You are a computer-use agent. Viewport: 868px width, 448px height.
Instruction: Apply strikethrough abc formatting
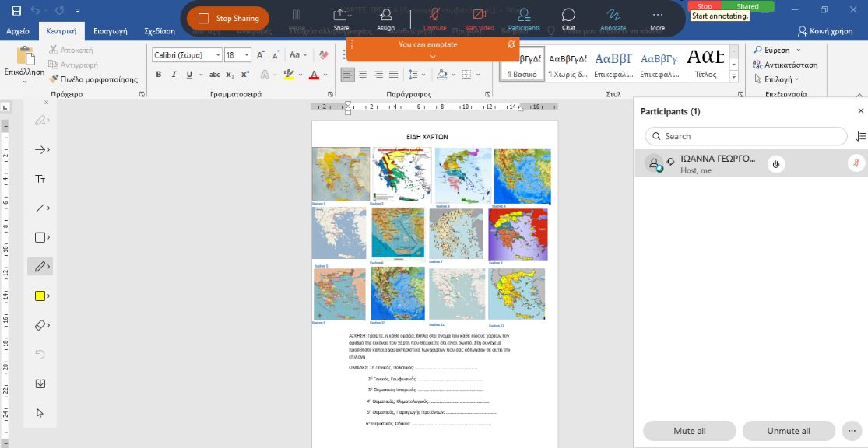click(215, 74)
